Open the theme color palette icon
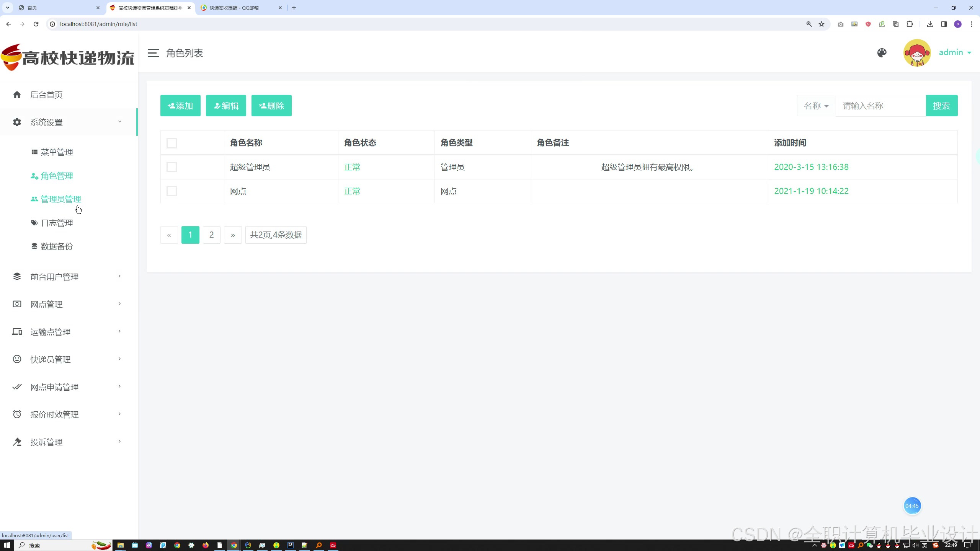 point(882,53)
